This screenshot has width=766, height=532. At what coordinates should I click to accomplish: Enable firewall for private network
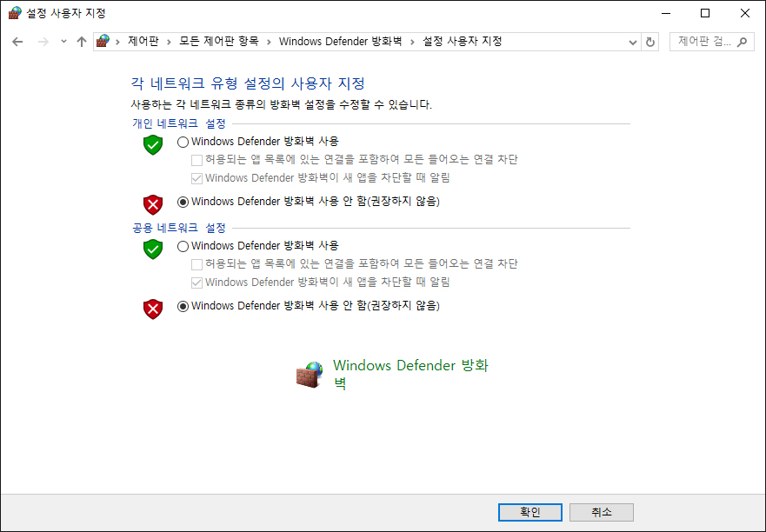(x=183, y=142)
